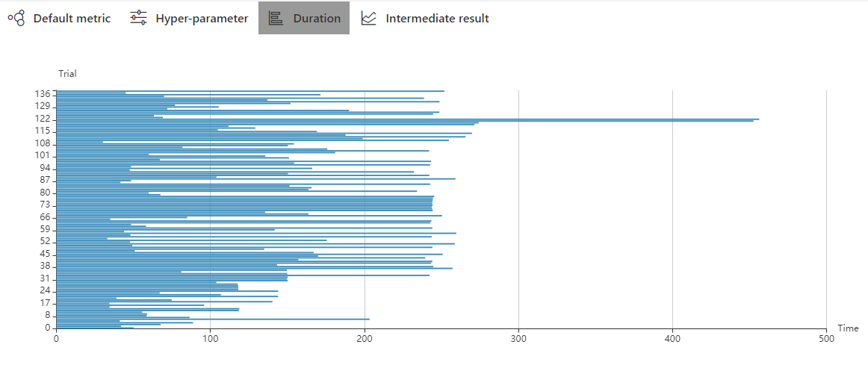The height and width of the screenshot is (365, 868).
Task: Click the 100 tick label on the time axis
Action: (211, 339)
